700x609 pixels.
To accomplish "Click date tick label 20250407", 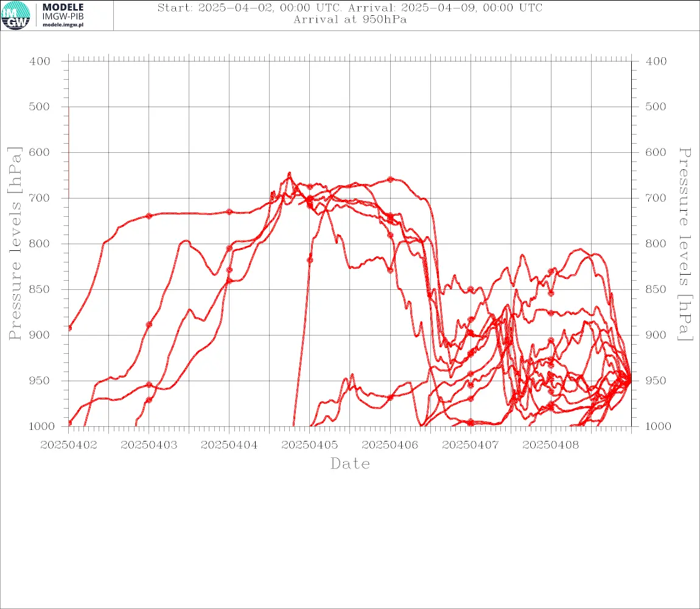I will coord(471,445).
